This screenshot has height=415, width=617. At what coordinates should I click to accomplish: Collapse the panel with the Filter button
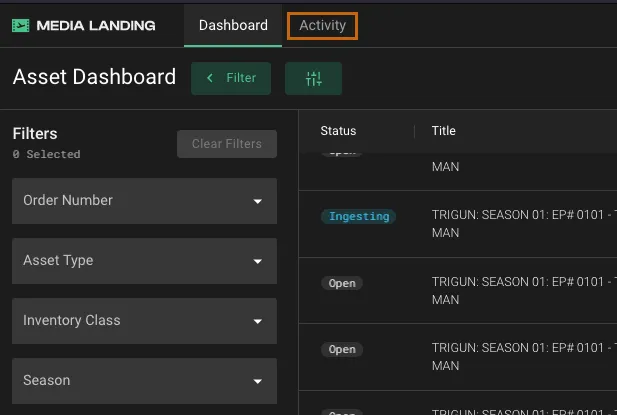pos(231,78)
